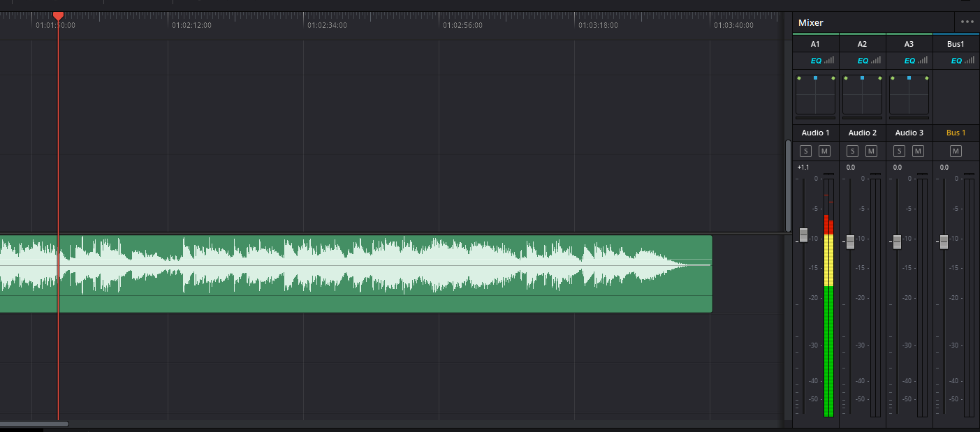The height and width of the screenshot is (432, 980).
Task: Click the ruler at 01:02:12:00
Action: [191, 25]
